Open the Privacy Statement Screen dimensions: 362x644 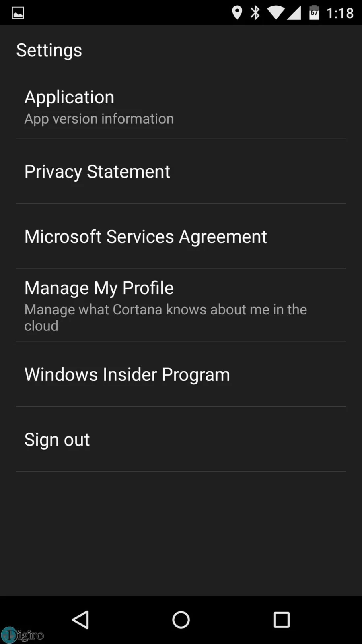click(181, 171)
